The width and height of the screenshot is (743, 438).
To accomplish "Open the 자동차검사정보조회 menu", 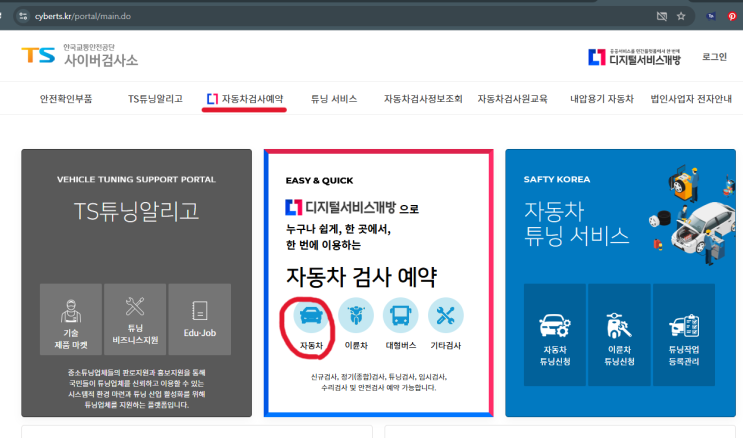I will click(423, 99).
